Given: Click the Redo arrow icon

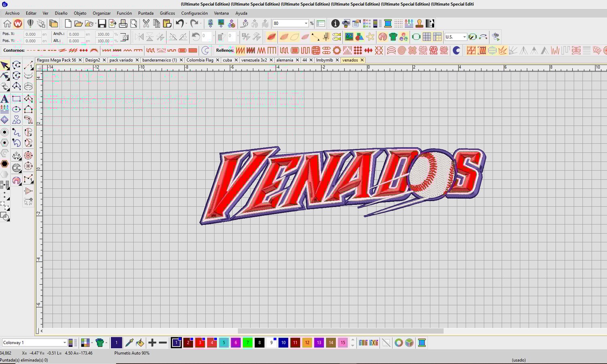Looking at the screenshot, I should [x=195, y=23].
